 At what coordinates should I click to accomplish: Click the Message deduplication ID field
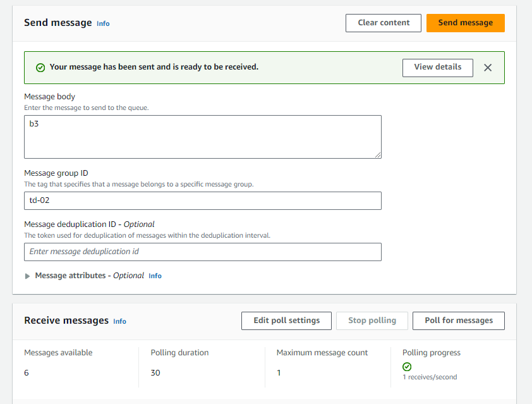tap(202, 252)
